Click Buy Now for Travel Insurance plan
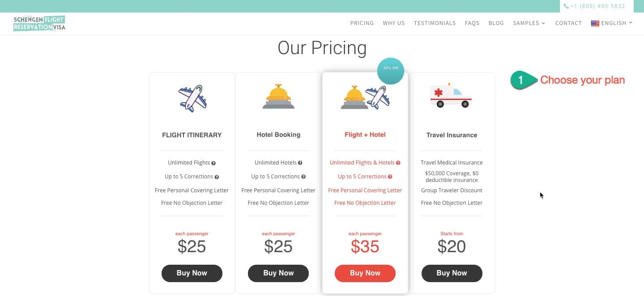The height and width of the screenshot is (296, 644). click(x=452, y=273)
